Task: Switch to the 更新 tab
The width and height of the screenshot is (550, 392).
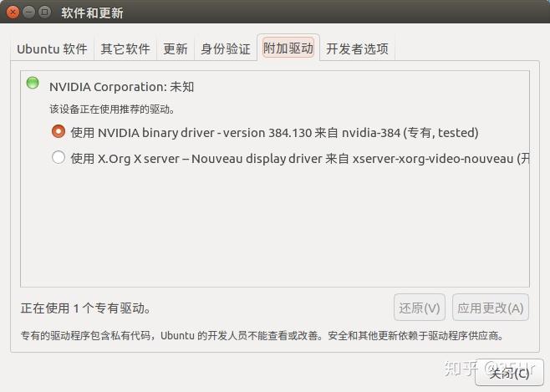Action: [x=176, y=48]
